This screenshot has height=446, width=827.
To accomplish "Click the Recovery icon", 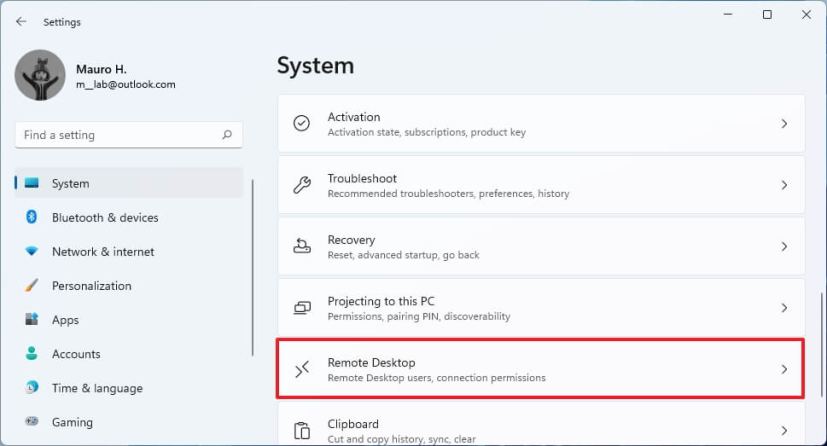I will (302, 246).
